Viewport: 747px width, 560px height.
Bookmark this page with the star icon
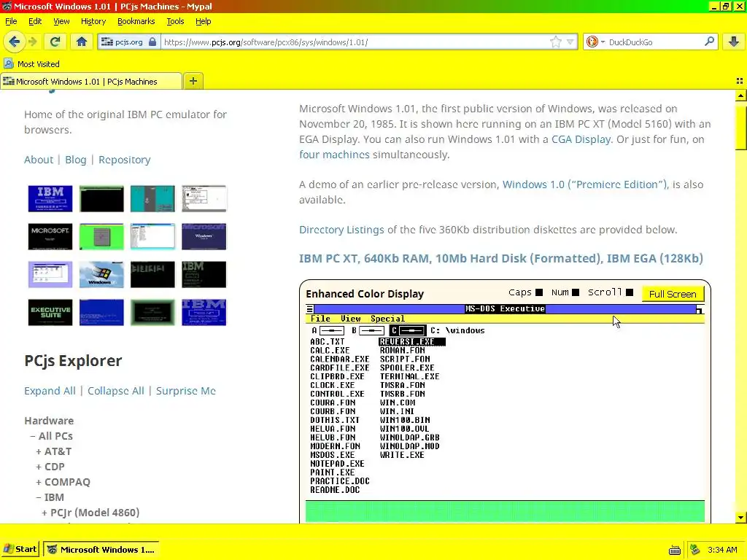pyautogui.click(x=555, y=42)
